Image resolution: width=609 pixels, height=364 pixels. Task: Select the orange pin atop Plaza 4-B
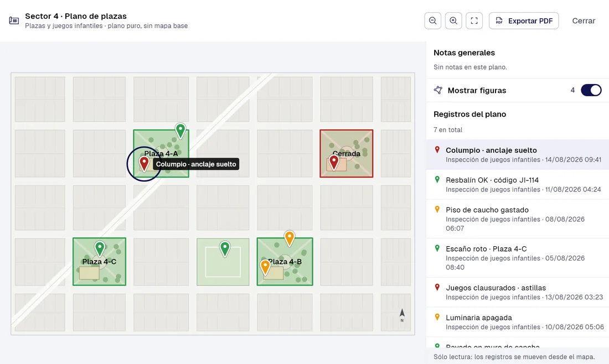[290, 238]
